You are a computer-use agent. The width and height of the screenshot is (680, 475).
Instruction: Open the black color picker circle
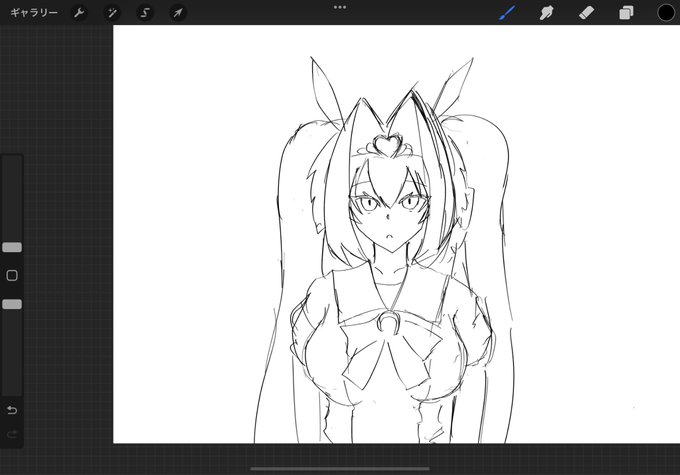click(x=666, y=13)
